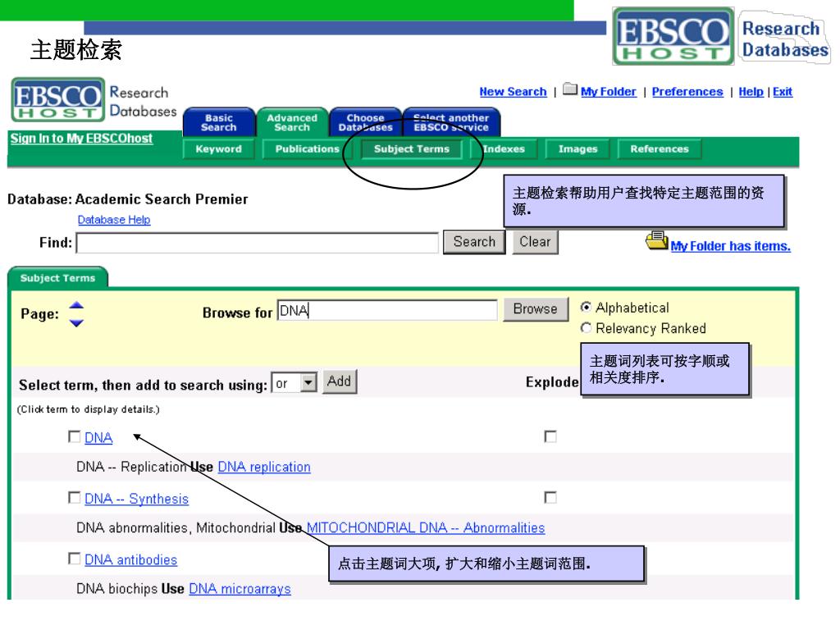The width and height of the screenshot is (840, 630).
Task: Go to next page with the down arrow
Action: click(x=76, y=322)
